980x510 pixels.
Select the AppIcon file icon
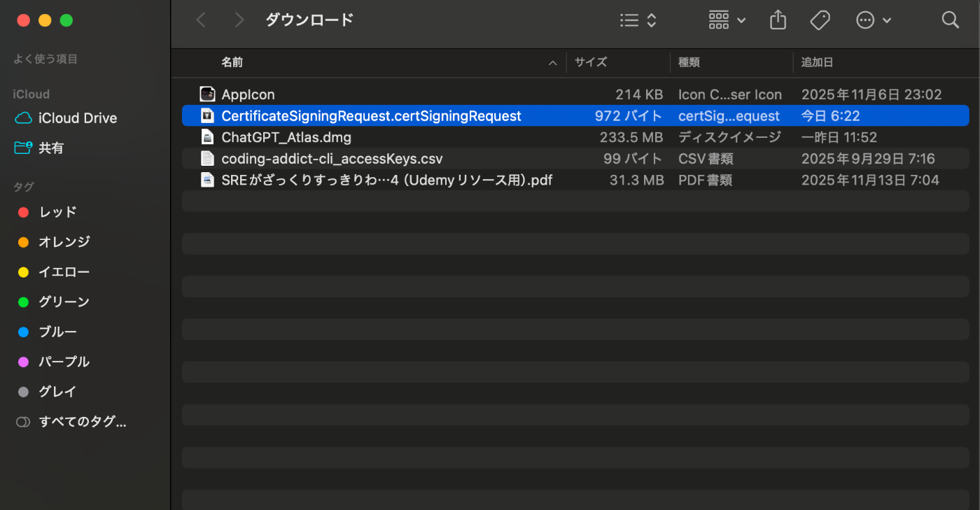pyautogui.click(x=207, y=94)
